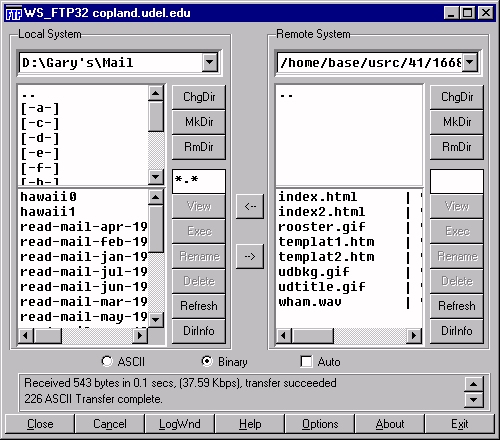Select local file read-mail-may-19
Screen dimensions: 500x440
click(83, 317)
